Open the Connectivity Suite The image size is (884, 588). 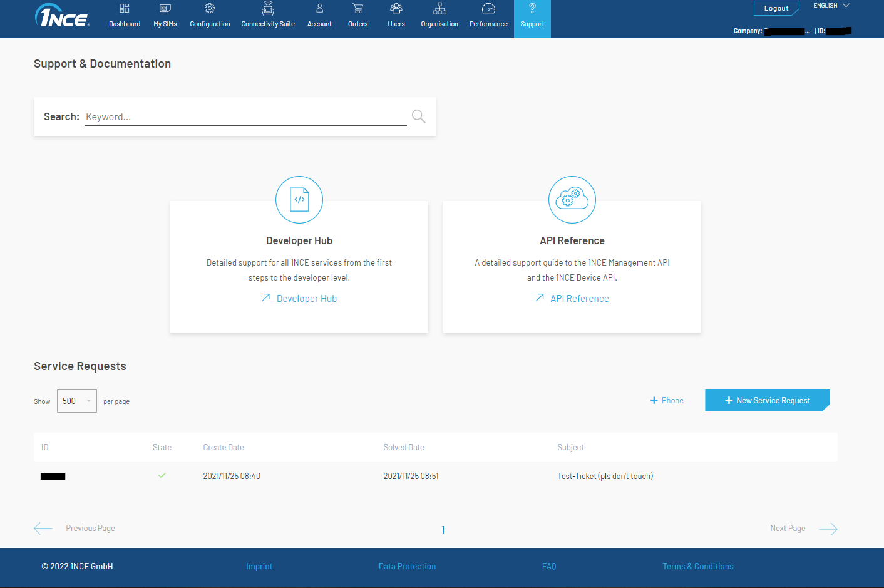click(268, 16)
